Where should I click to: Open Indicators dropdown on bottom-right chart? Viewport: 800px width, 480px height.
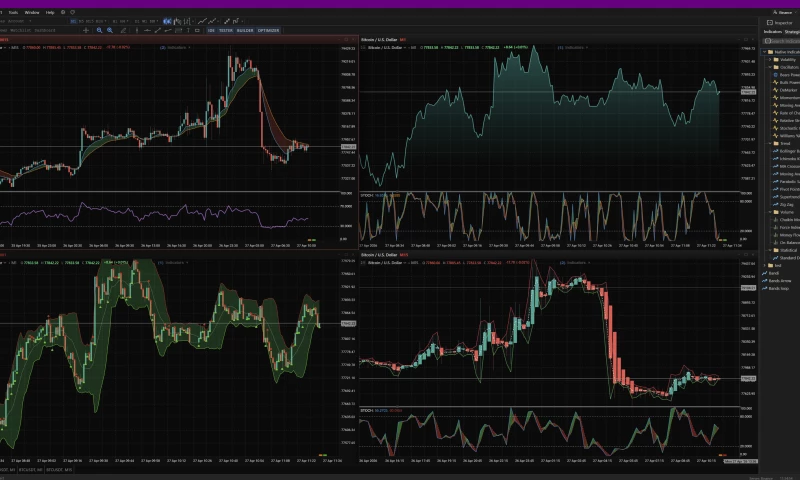575,263
